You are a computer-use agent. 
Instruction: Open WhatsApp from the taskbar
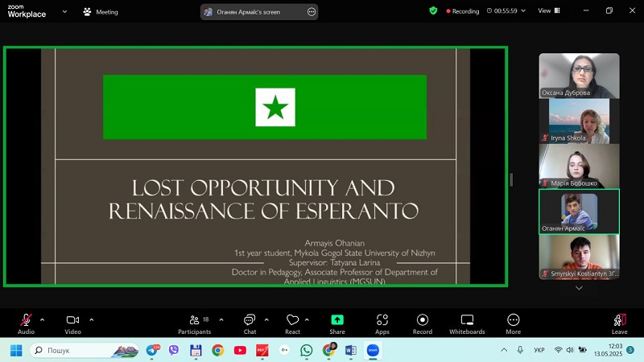[x=307, y=350]
